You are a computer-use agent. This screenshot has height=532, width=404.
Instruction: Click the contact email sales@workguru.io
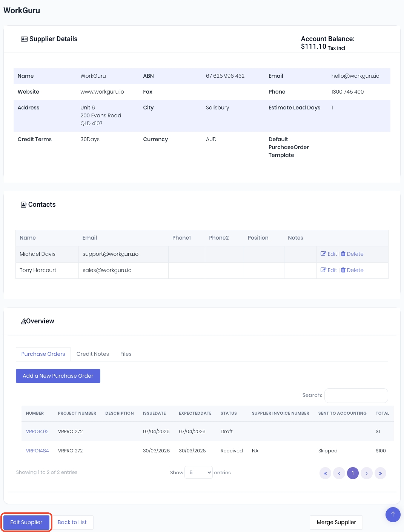point(107,270)
